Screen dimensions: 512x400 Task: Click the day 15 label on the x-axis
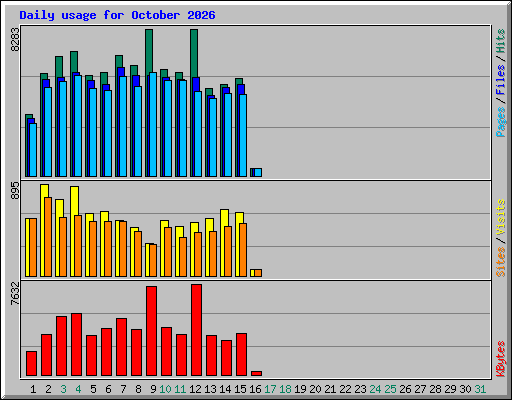point(240,389)
